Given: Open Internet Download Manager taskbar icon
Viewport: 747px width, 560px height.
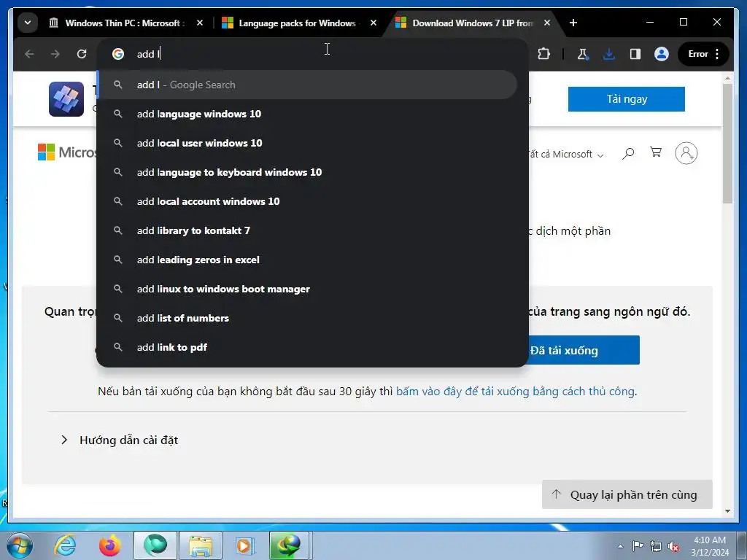Looking at the screenshot, I should coord(290,545).
